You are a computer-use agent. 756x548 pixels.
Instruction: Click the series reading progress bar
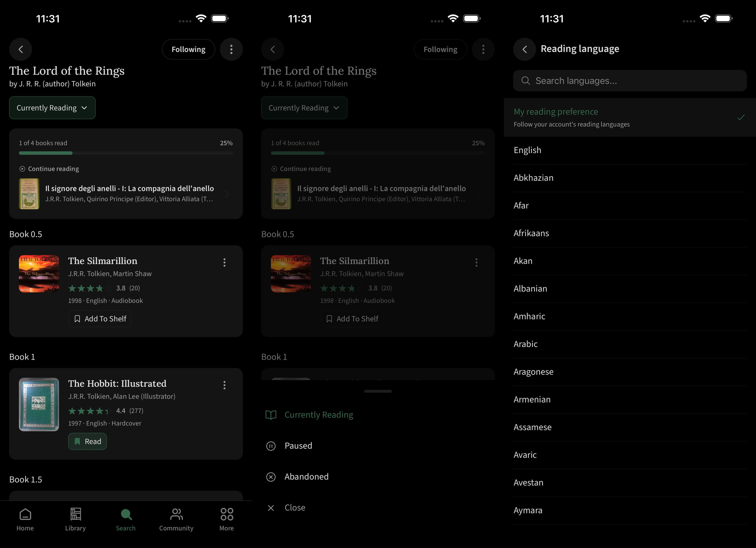point(126,153)
